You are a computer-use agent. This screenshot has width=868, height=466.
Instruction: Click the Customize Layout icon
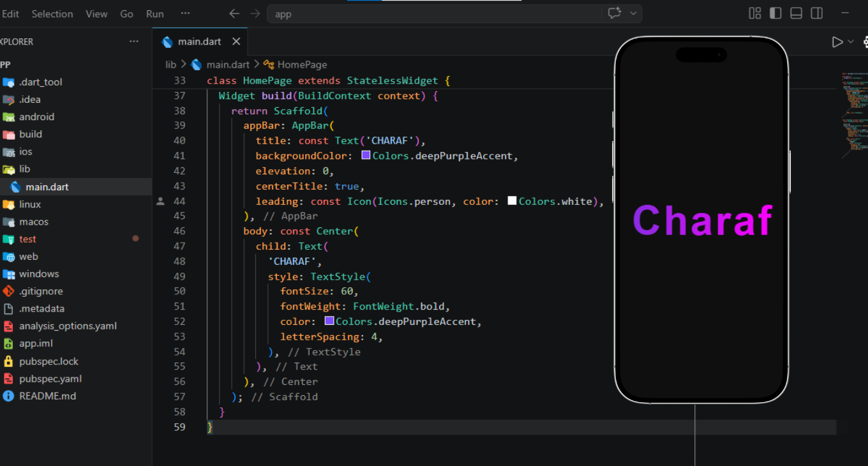[755, 13]
